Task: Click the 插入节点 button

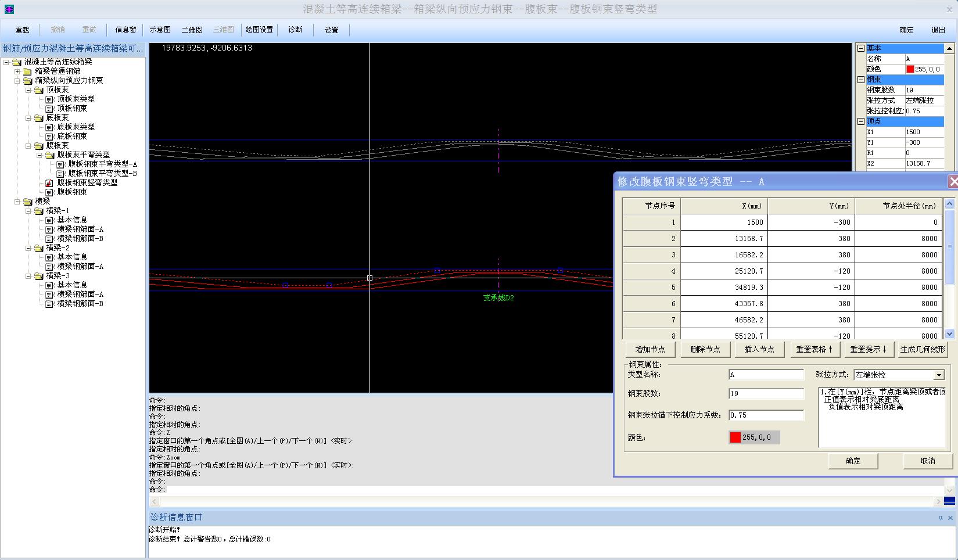Action: pos(759,349)
